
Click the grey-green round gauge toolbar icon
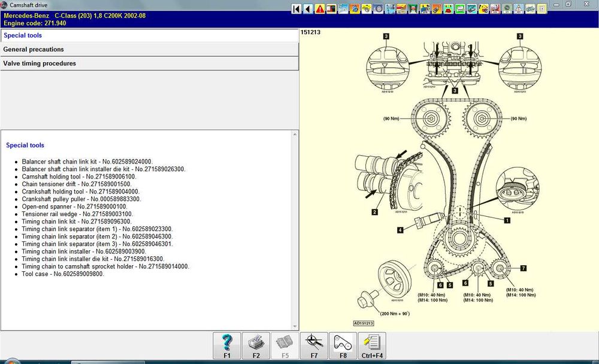click(x=507, y=9)
